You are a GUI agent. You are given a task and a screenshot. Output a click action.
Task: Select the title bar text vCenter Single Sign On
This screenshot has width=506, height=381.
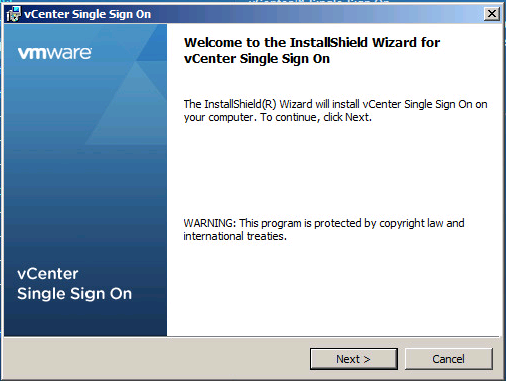click(x=88, y=14)
